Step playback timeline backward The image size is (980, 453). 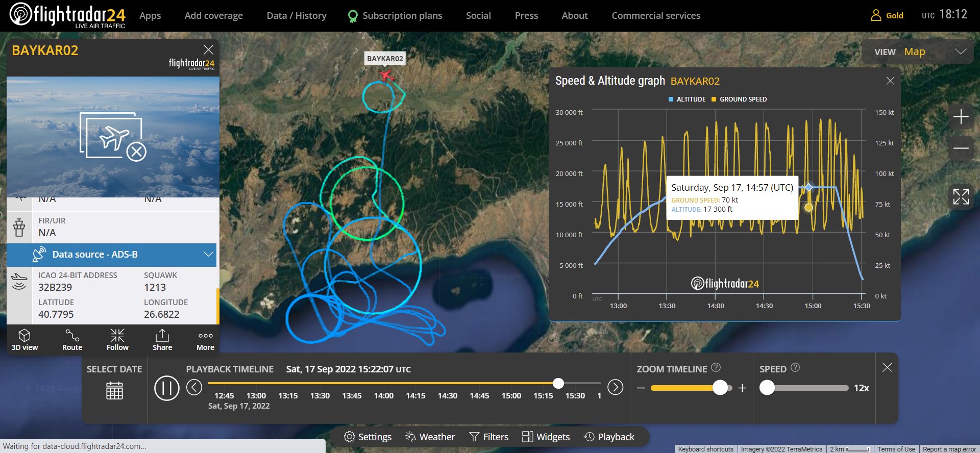tap(194, 387)
